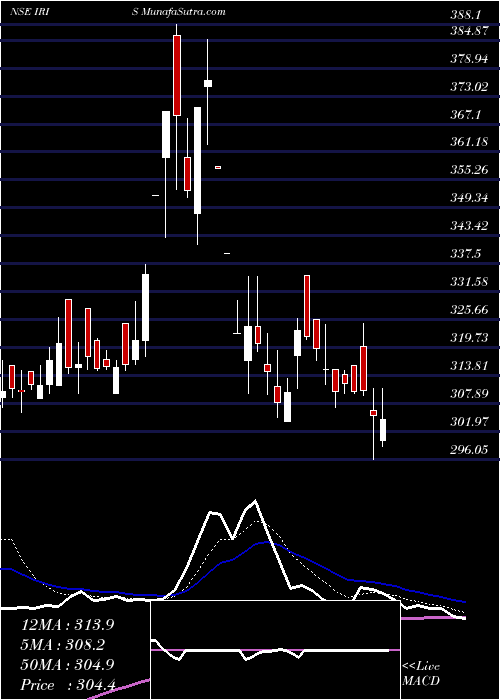Click the 373.02 price axis label
Viewport: 500px width, 700px height.
point(469,87)
